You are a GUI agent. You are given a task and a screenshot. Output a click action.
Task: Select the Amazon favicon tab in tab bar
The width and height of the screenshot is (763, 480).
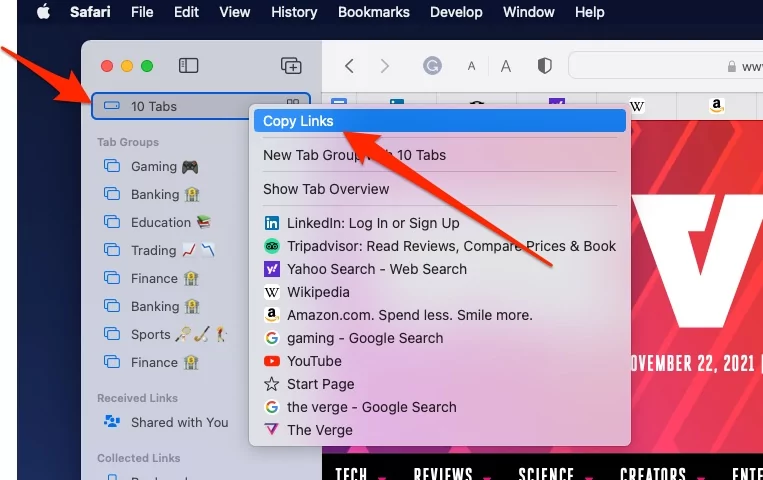[716, 105]
